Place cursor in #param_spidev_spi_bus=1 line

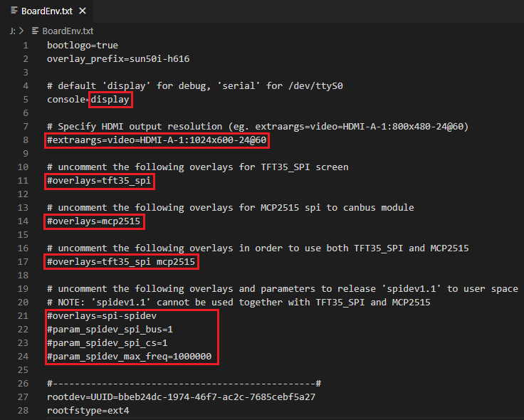click(x=110, y=330)
